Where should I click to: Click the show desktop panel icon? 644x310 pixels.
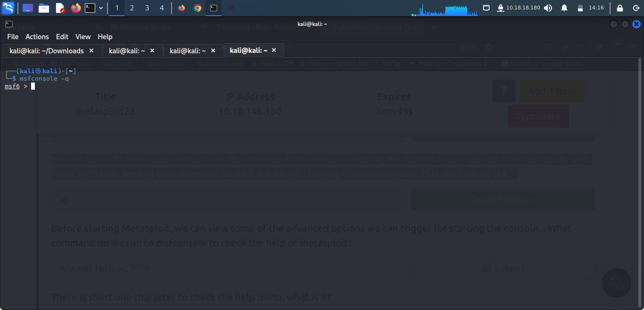click(x=28, y=8)
